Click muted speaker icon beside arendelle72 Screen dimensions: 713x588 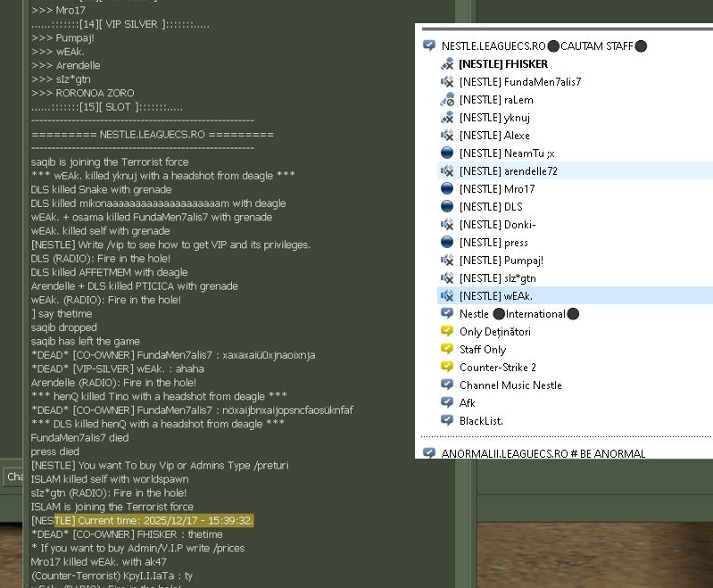(447, 170)
